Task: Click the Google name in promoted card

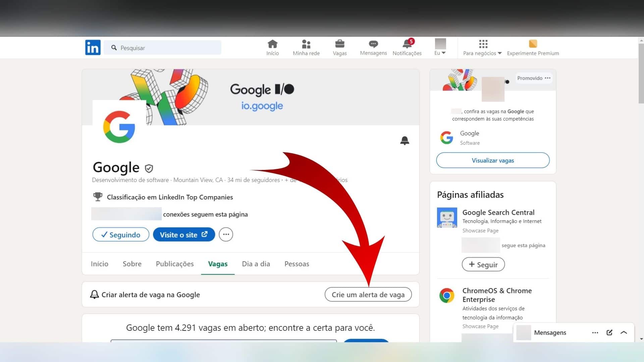Action: click(470, 133)
